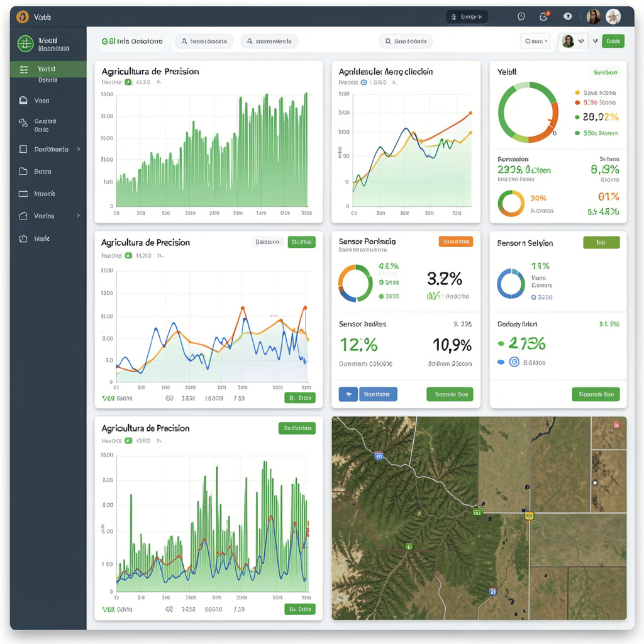Click the dark search field in the title bar

[x=467, y=17]
